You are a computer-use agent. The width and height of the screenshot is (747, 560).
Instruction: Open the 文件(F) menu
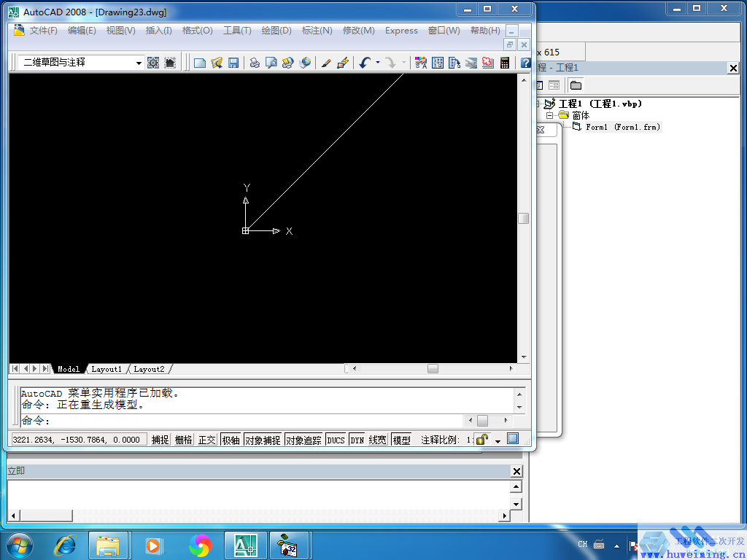43,31
